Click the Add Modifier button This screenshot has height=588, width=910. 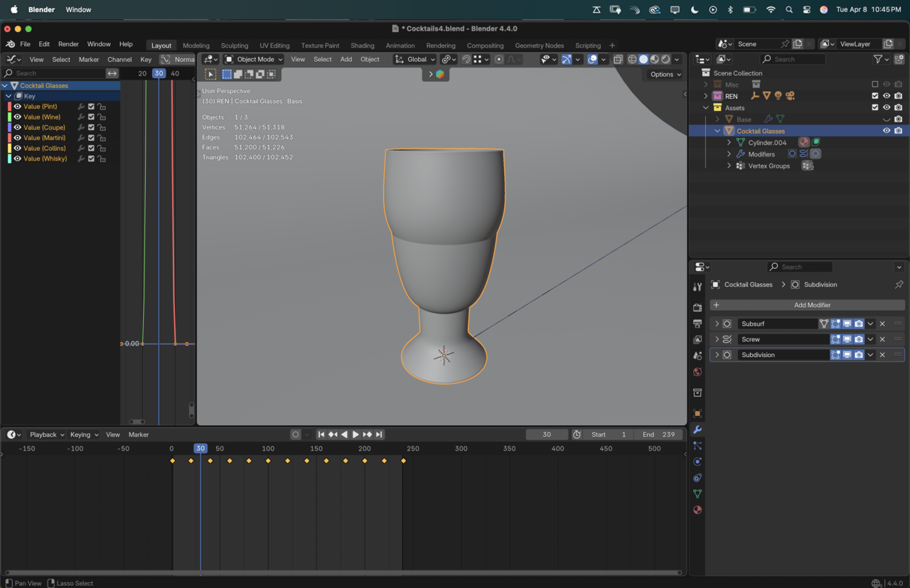[x=807, y=305]
